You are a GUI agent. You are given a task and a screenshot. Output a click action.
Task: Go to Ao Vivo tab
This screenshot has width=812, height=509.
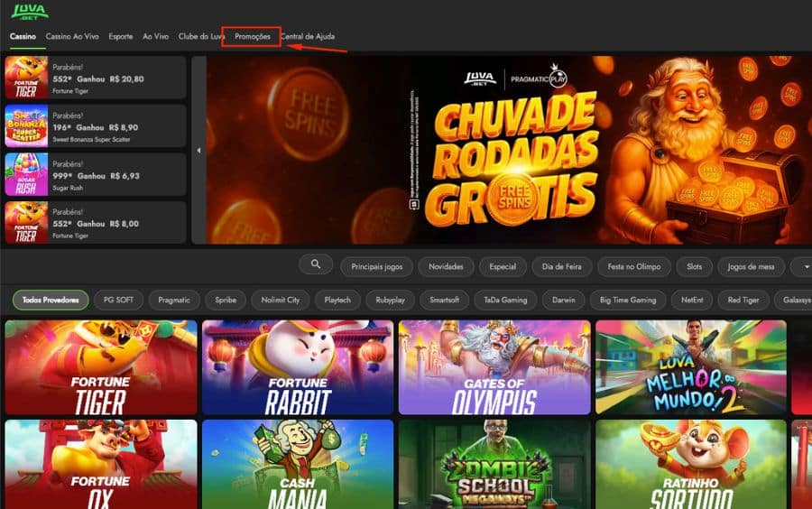(155, 36)
